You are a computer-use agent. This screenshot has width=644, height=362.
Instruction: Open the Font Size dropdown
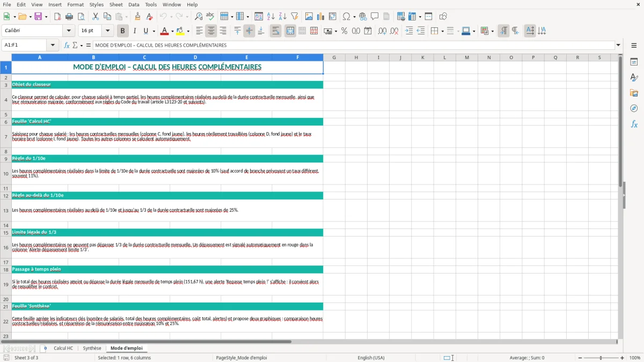108,31
